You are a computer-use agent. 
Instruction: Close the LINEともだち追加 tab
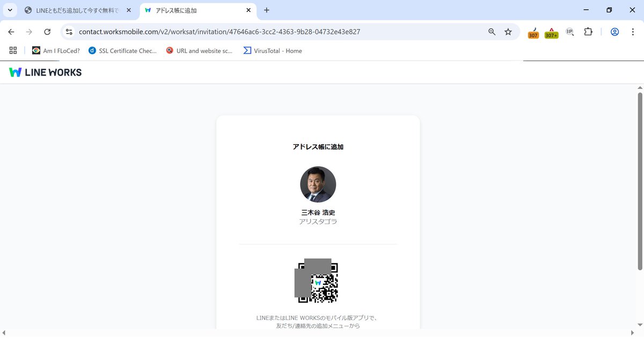point(129,10)
